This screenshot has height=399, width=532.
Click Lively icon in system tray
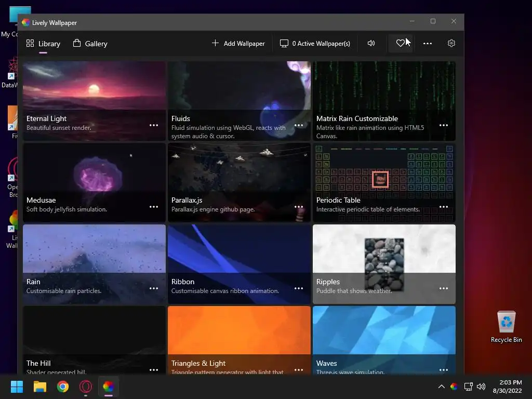(x=454, y=387)
